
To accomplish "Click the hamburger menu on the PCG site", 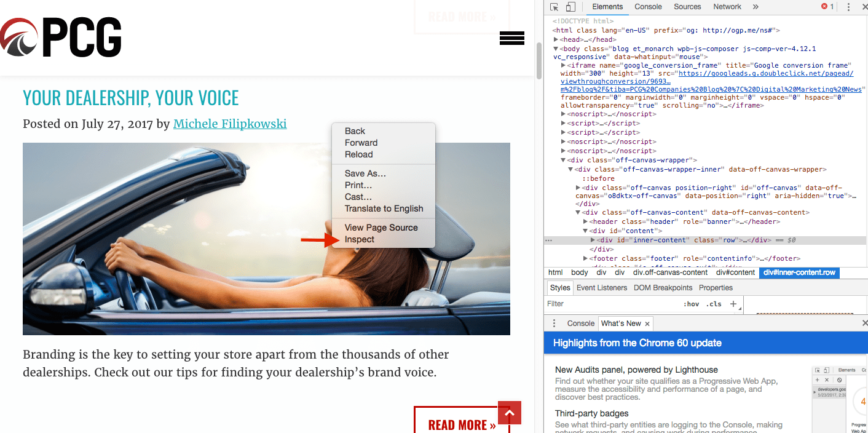I will point(512,38).
